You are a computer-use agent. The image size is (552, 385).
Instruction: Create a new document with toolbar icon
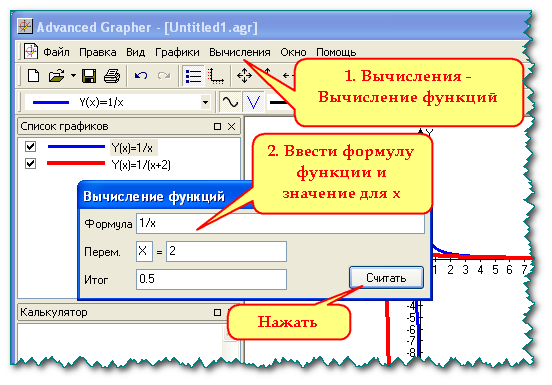click(x=33, y=76)
